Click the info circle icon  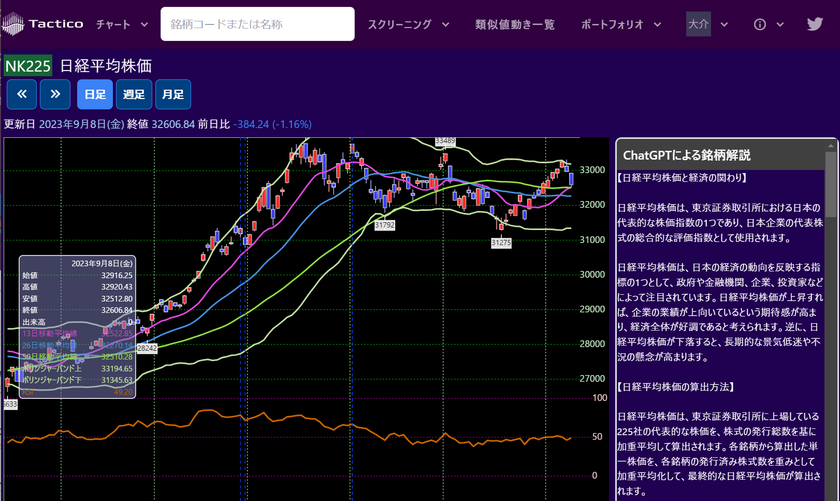tap(760, 24)
